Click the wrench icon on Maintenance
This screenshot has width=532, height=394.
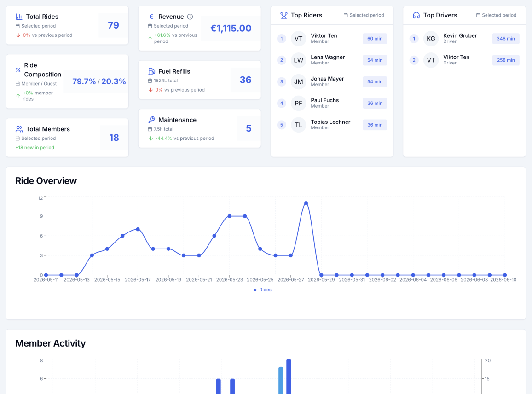coord(152,120)
